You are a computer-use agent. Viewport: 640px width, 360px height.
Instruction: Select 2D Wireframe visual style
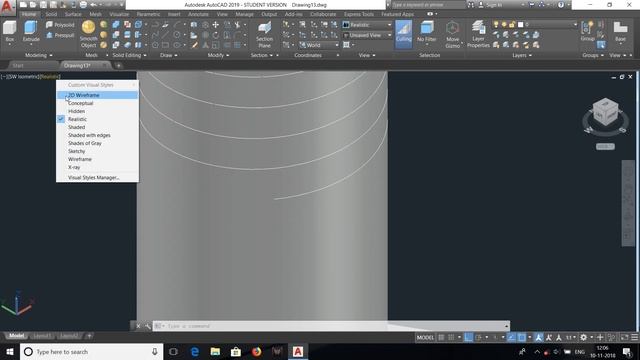[98, 95]
